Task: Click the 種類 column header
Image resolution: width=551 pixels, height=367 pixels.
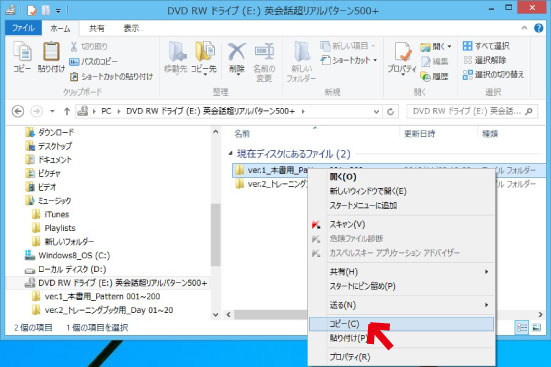Action: [x=490, y=134]
